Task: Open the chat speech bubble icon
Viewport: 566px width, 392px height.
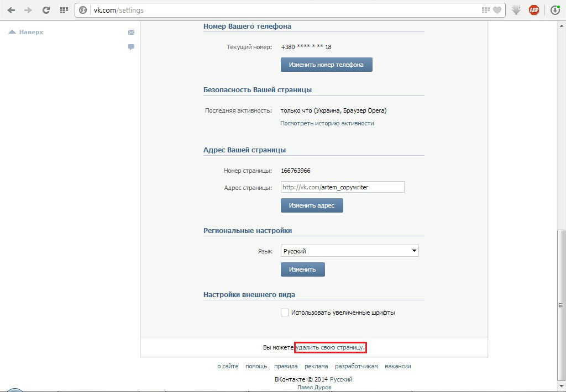Action: point(131,47)
